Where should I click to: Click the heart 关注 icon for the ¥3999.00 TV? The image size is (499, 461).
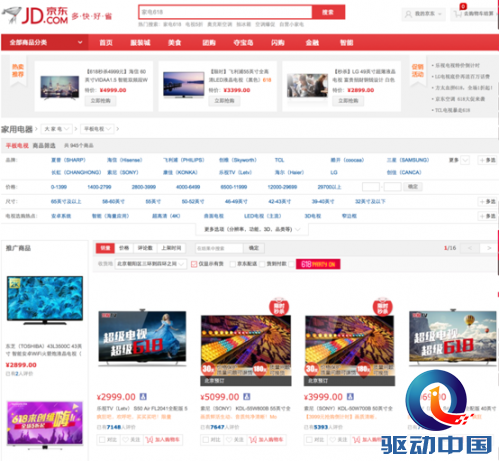tap(333, 440)
